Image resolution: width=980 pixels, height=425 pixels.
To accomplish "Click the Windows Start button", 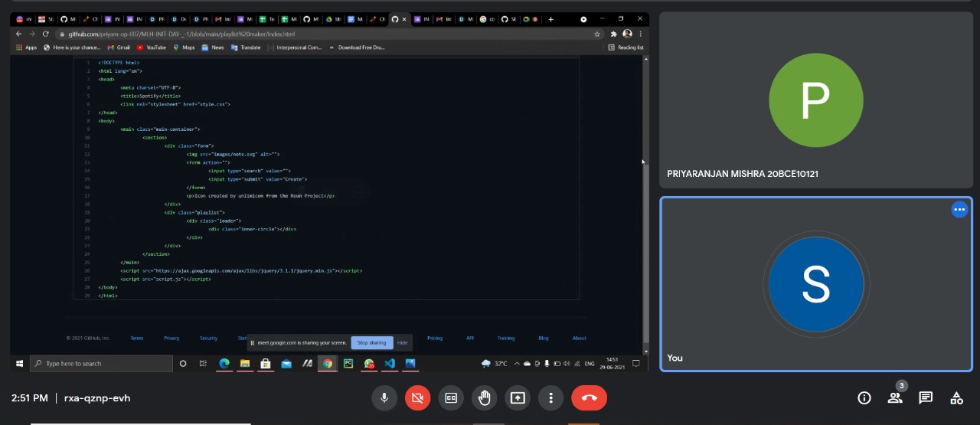I will (x=19, y=363).
